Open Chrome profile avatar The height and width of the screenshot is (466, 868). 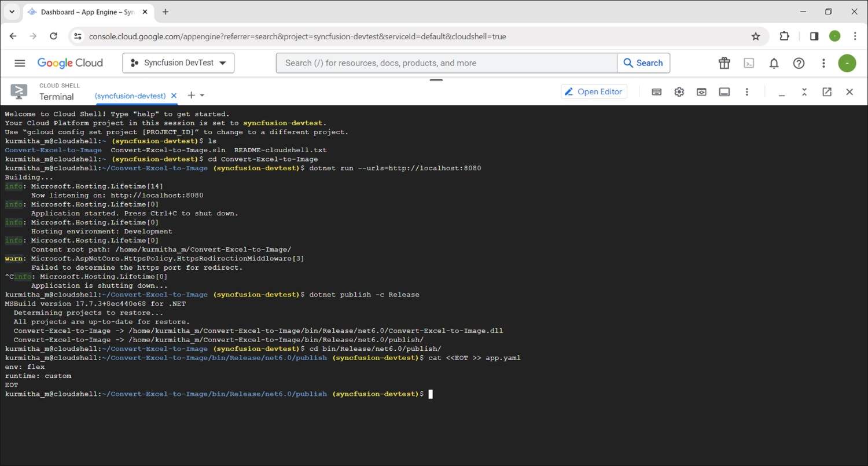[x=834, y=36]
